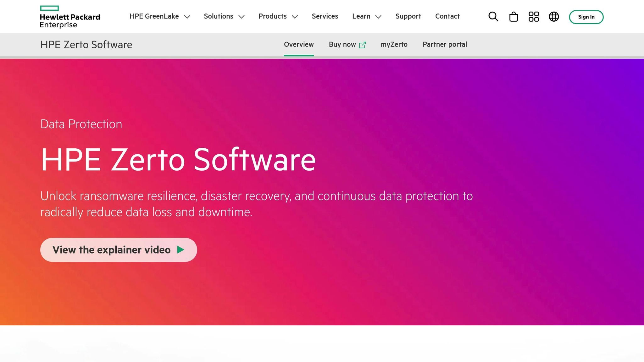The height and width of the screenshot is (362, 644).
Task: Click the Sign In button
Action: (x=586, y=17)
